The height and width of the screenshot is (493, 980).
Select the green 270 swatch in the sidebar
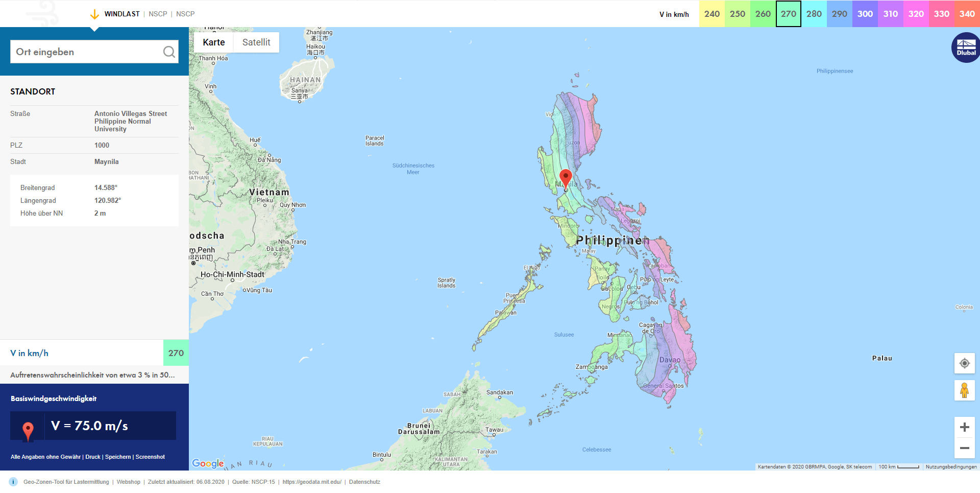click(176, 353)
